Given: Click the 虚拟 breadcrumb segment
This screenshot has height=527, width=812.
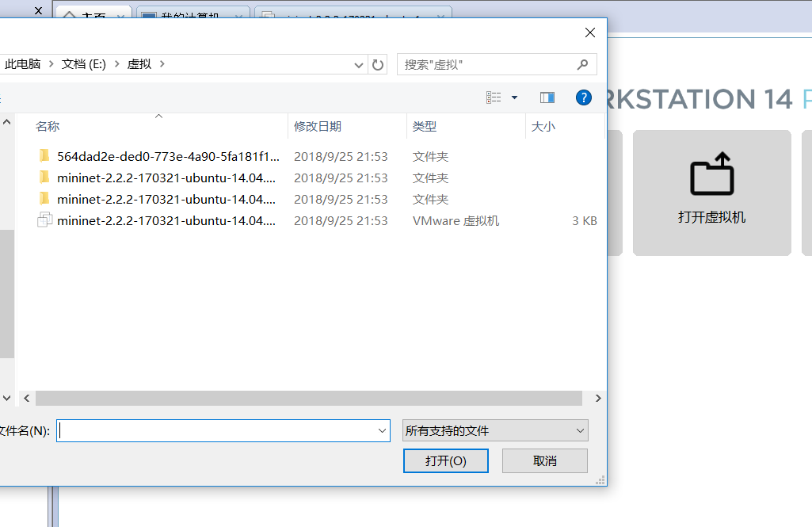Looking at the screenshot, I should 139,63.
